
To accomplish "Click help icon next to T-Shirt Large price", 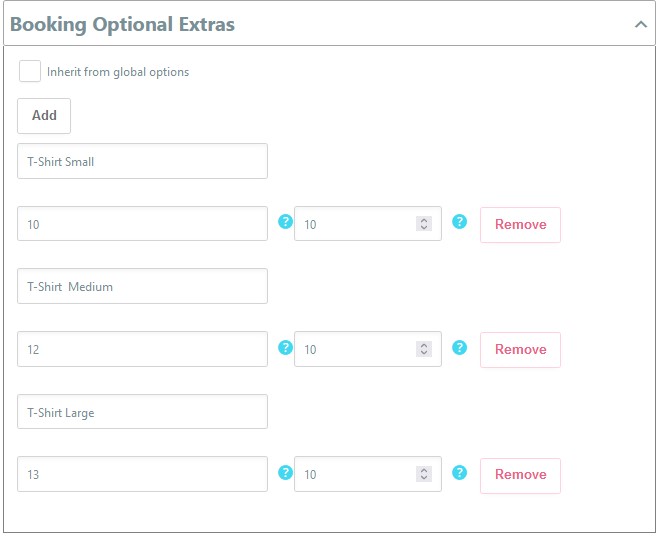I will tap(285, 472).
